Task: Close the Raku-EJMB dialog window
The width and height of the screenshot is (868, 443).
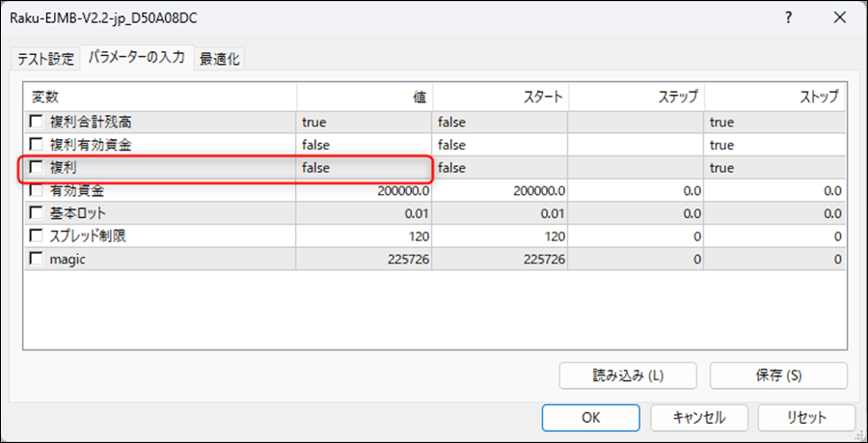Action: pos(837,18)
